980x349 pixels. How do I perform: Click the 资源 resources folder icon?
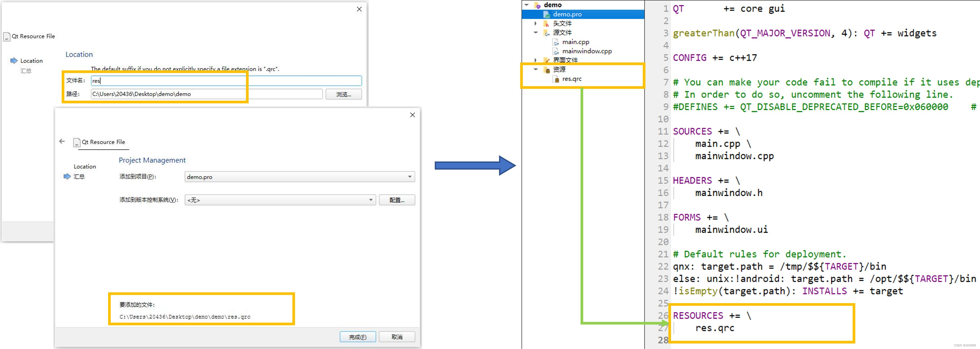point(547,70)
